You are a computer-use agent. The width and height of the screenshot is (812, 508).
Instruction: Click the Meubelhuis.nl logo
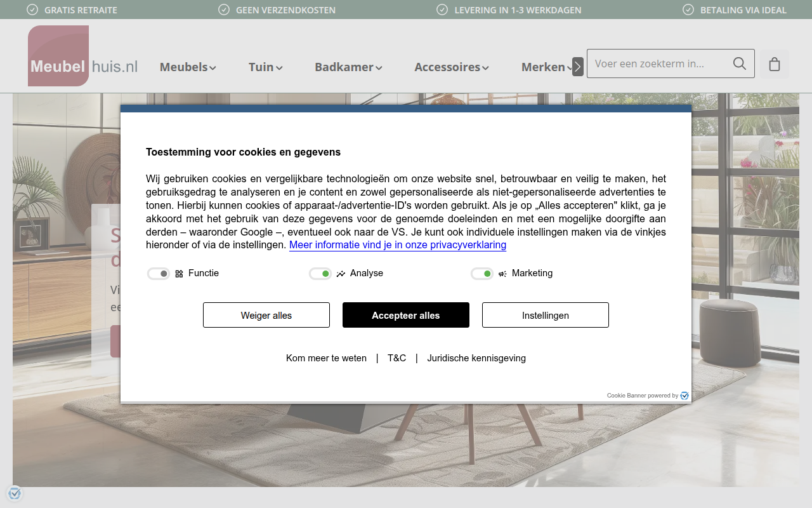(83, 56)
